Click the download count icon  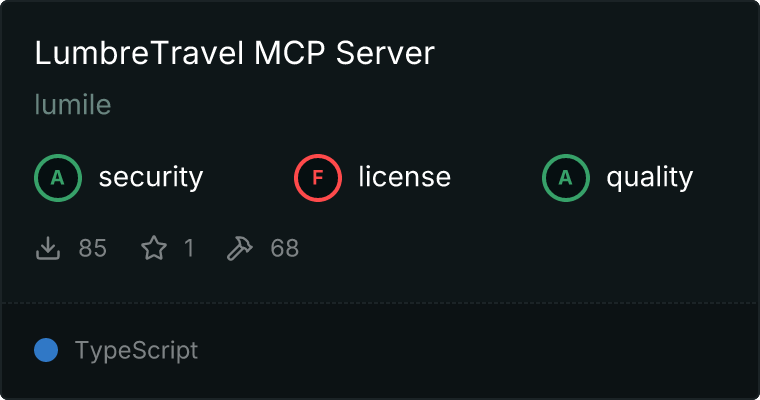click(48, 248)
